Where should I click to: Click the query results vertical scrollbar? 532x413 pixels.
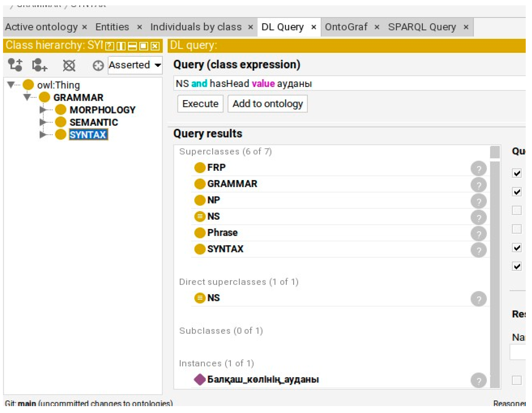495,268
